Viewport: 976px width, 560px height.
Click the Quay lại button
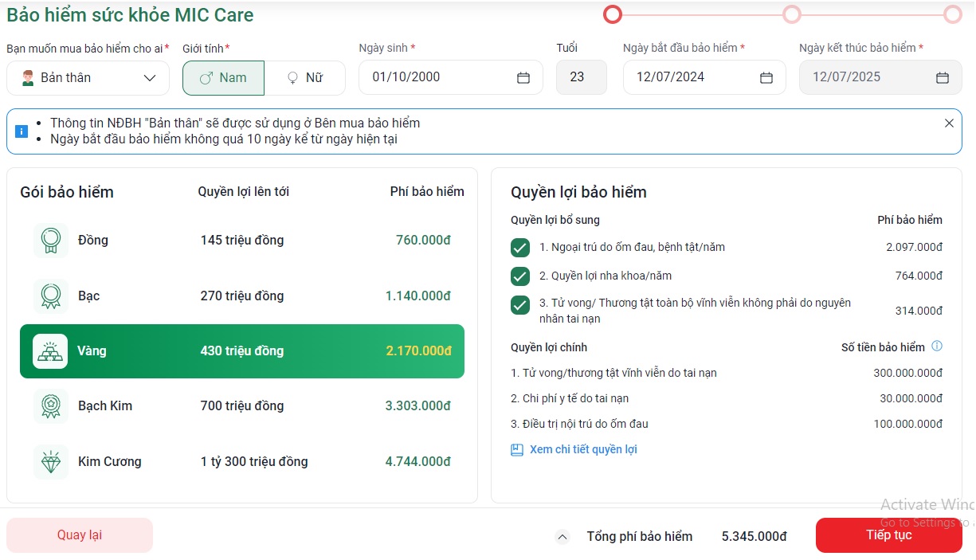(80, 535)
